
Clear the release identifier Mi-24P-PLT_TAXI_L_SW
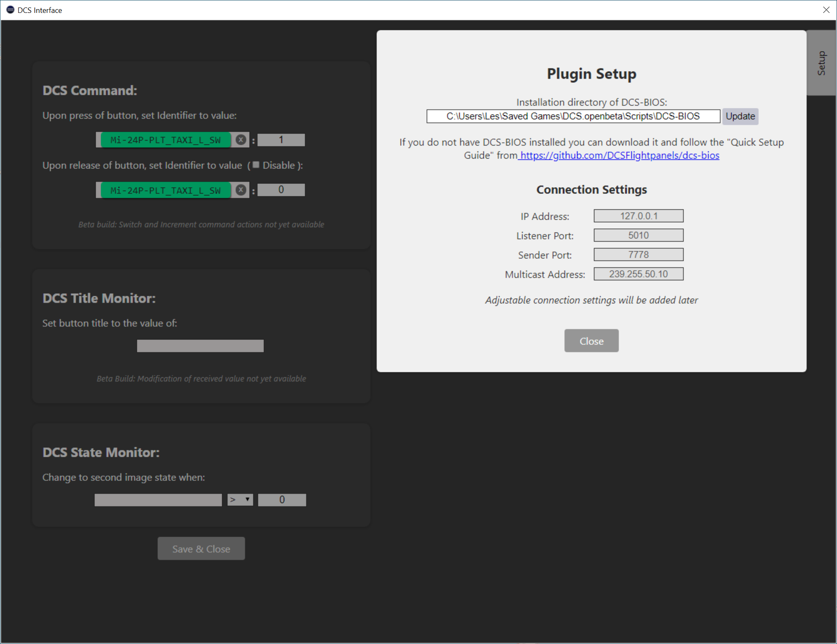[241, 190]
